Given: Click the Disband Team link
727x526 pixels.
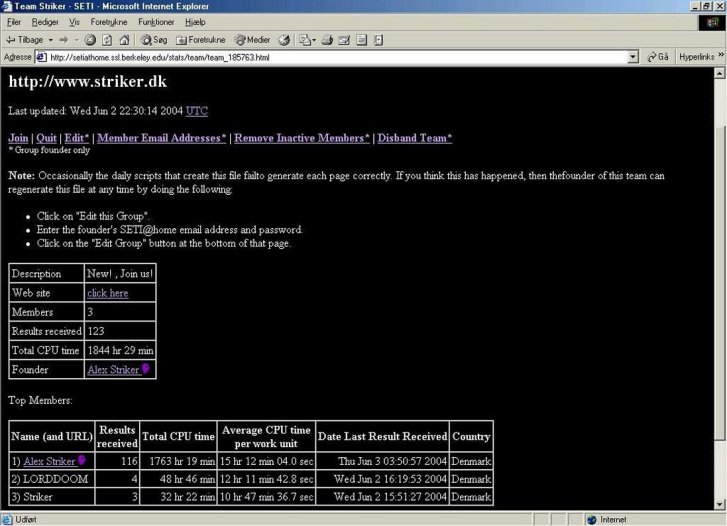Looking at the screenshot, I should click(415, 138).
